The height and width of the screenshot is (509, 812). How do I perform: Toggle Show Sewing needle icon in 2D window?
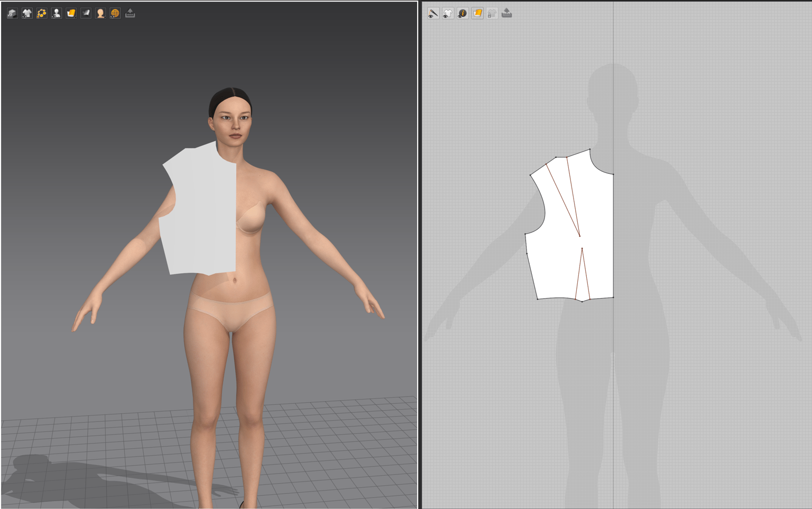coord(433,13)
